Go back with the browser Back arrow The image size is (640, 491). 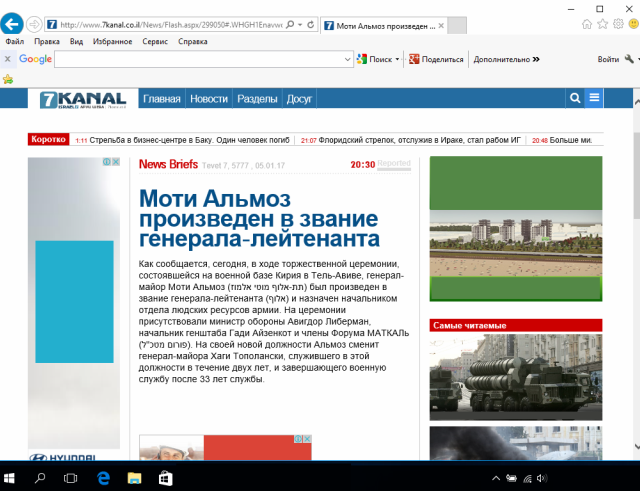coord(11,24)
